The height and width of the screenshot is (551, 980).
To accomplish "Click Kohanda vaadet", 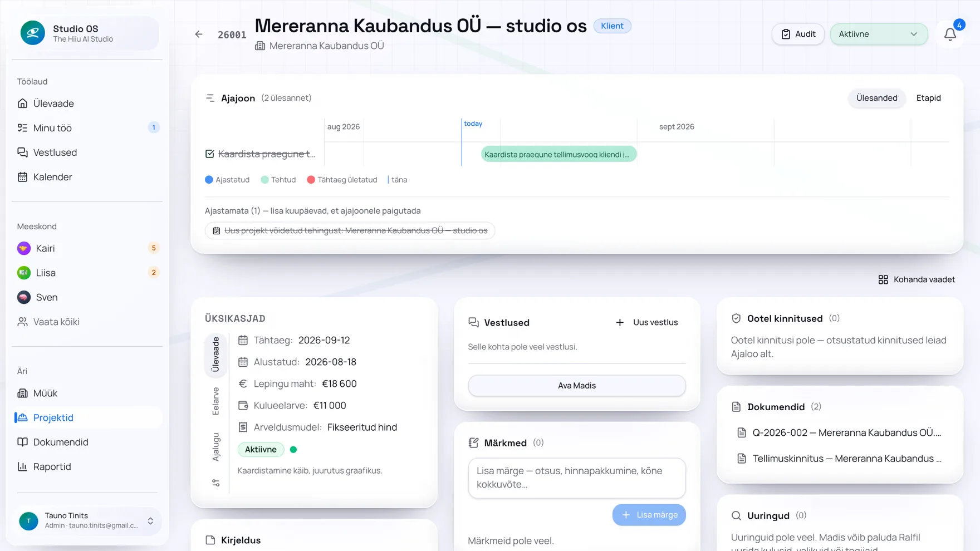I will point(917,279).
